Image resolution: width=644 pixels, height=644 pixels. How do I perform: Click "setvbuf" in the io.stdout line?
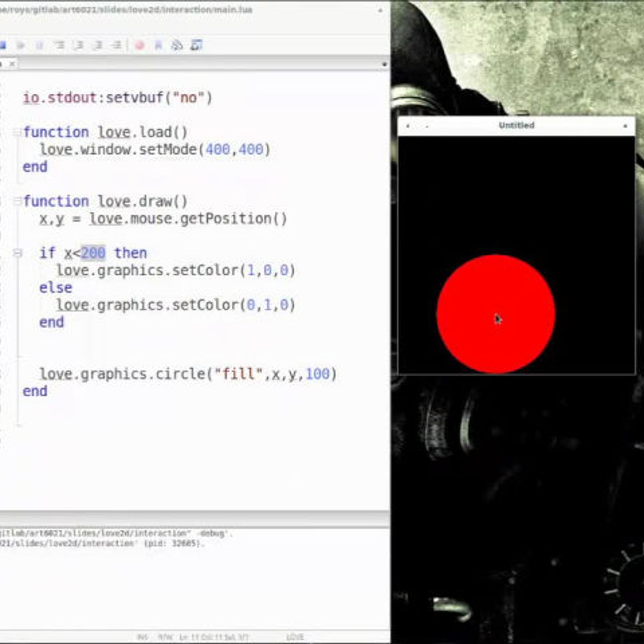click(x=134, y=98)
